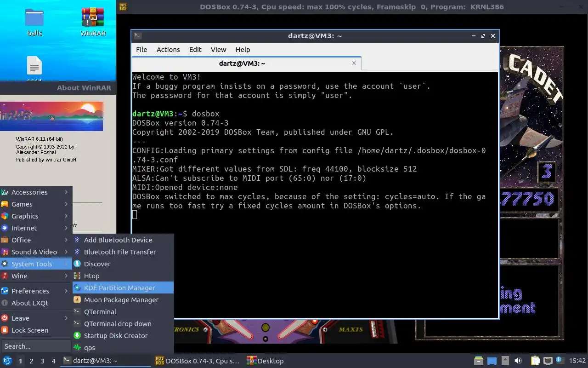The width and height of the screenshot is (588, 368).
Task: Open Muon Package Manager
Action: click(x=123, y=300)
